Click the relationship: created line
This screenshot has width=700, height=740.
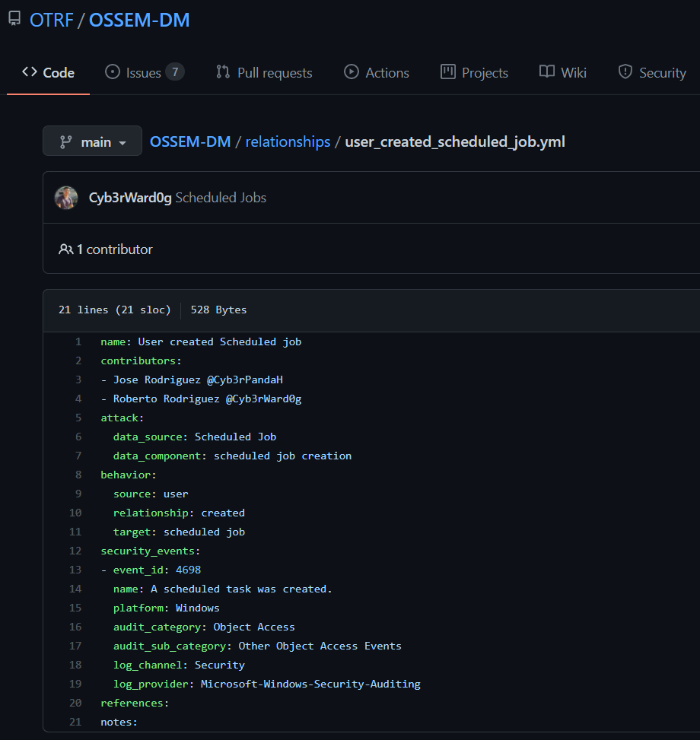point(179,513)
